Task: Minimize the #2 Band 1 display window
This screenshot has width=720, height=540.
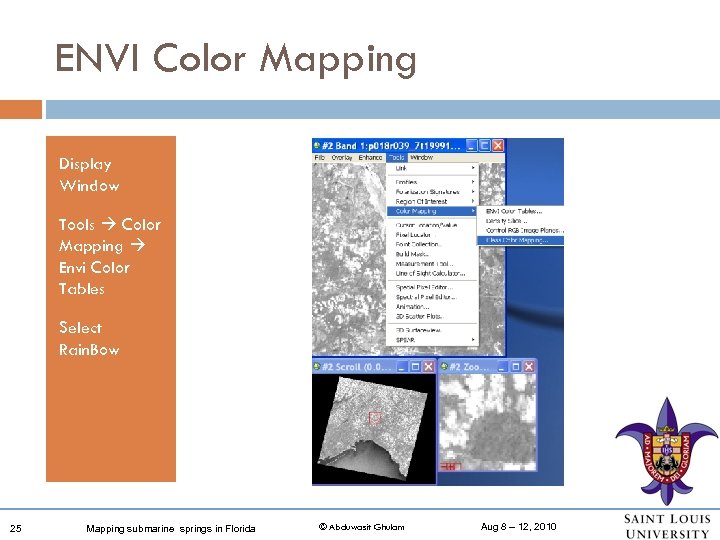Action: coord(472,146)
